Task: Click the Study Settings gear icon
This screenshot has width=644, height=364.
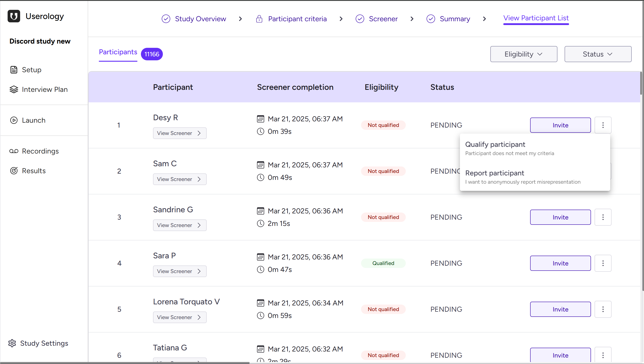Action: tap(12, 343)
